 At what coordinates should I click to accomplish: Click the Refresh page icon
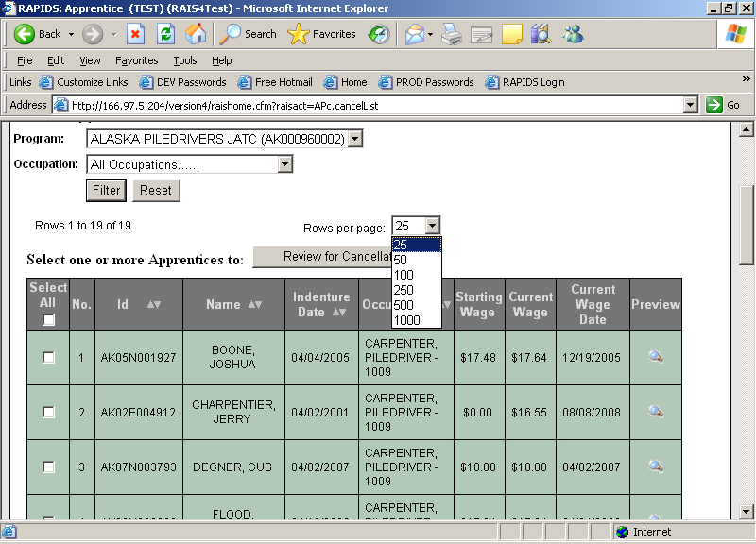click(x=165, y=34)
